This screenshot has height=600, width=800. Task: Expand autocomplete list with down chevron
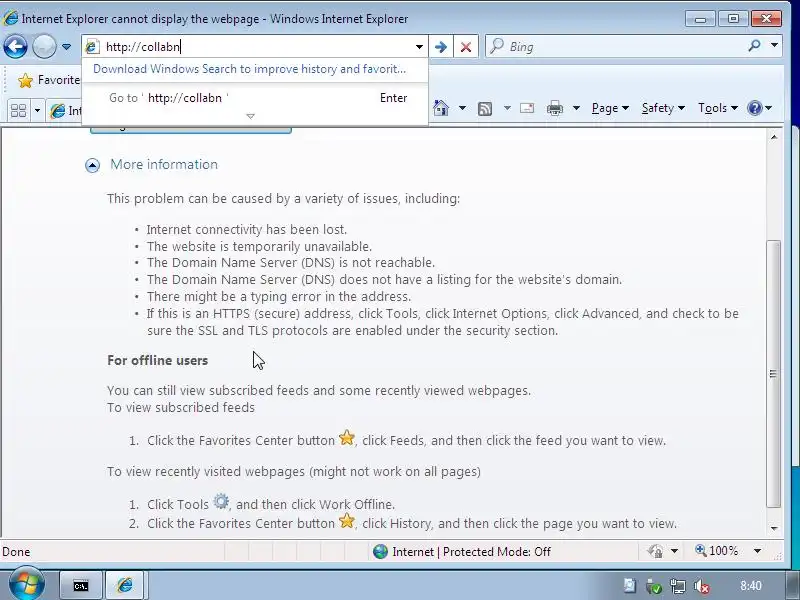pos(250,116)
